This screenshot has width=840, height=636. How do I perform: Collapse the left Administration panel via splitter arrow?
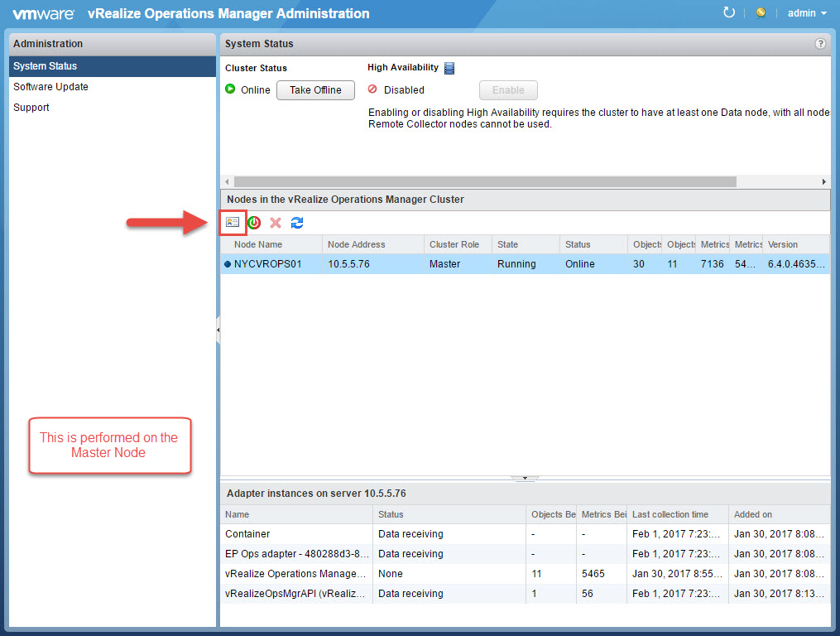(218, 330)
